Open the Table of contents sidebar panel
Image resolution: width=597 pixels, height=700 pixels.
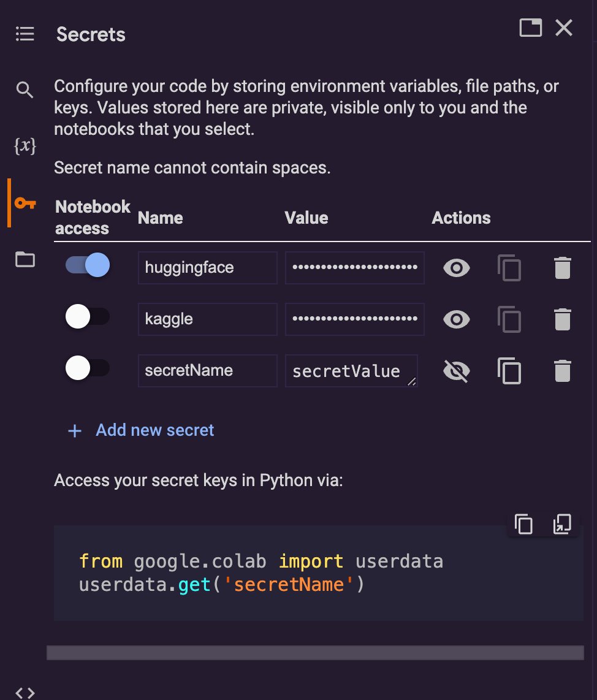[25, 34]
